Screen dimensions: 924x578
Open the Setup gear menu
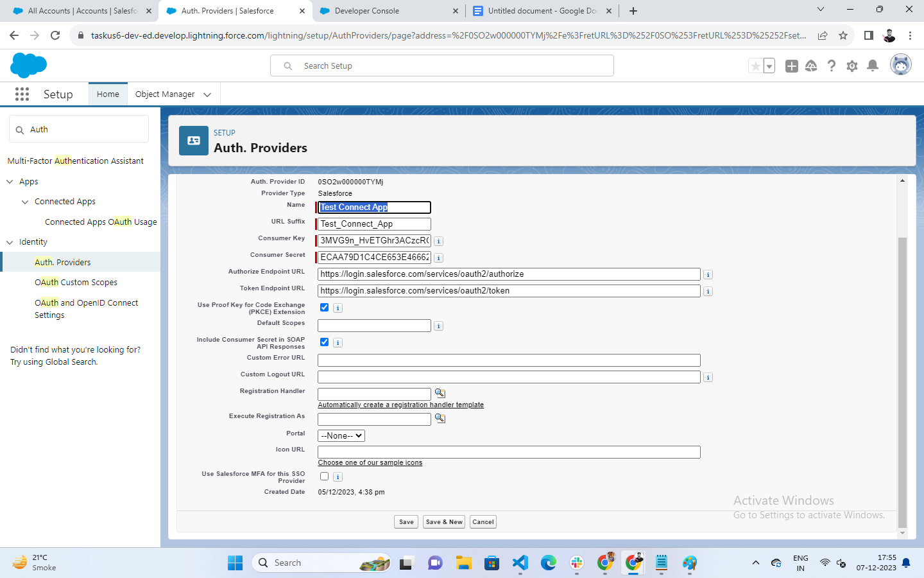point(852,66)
